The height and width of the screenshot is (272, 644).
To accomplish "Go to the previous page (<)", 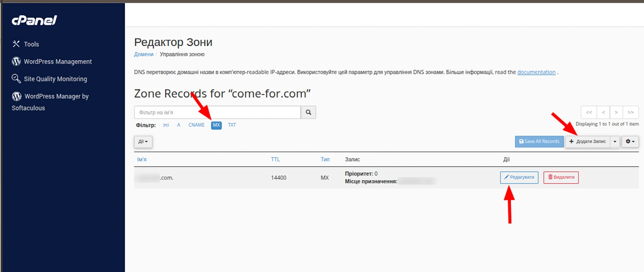I will click(x=603, y=112).
